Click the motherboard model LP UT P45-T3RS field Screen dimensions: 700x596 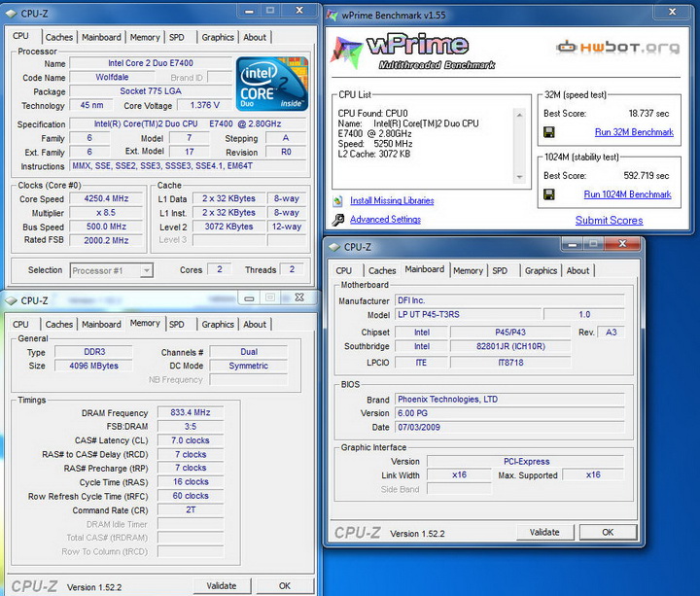(468, 314)
